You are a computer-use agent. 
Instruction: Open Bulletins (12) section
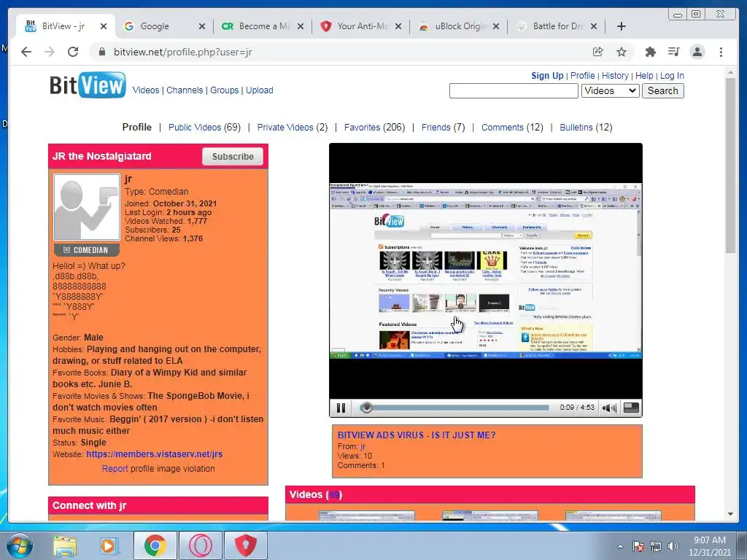586,127
